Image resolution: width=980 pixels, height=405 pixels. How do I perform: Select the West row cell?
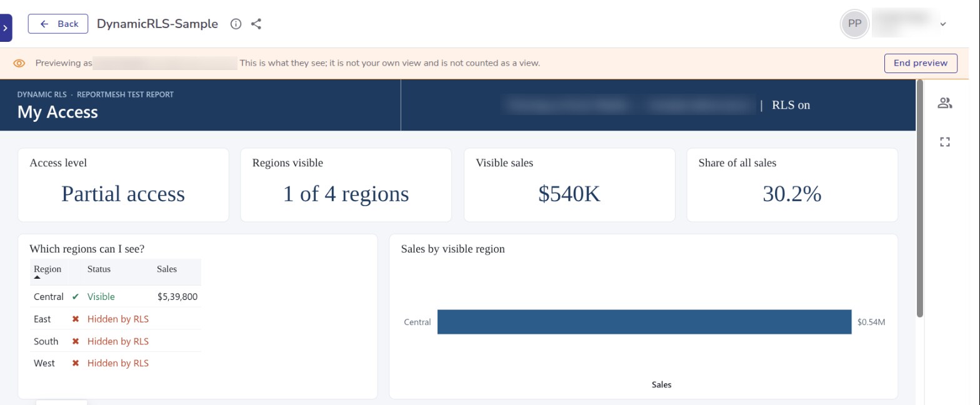click(x=44, y=363)
